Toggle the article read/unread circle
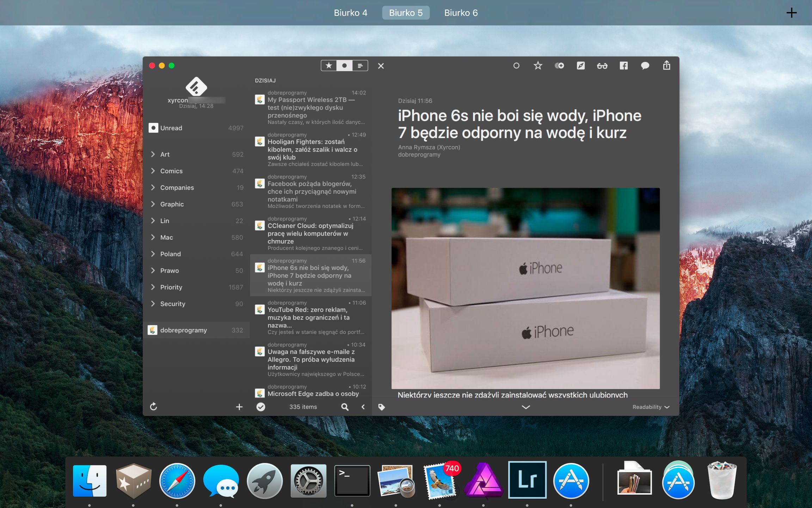 click(516, 66)
